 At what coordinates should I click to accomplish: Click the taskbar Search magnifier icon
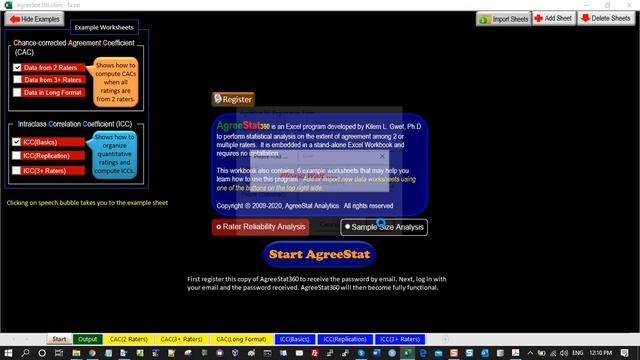tap(25, 353)
